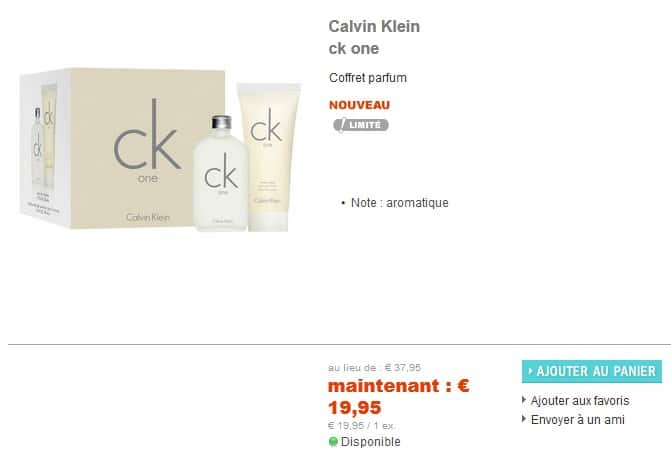This screenshot has width=671, height=451.
Task: Click the LIMITÉ badge
Action: pyautogui.click(x=361, y=125)
